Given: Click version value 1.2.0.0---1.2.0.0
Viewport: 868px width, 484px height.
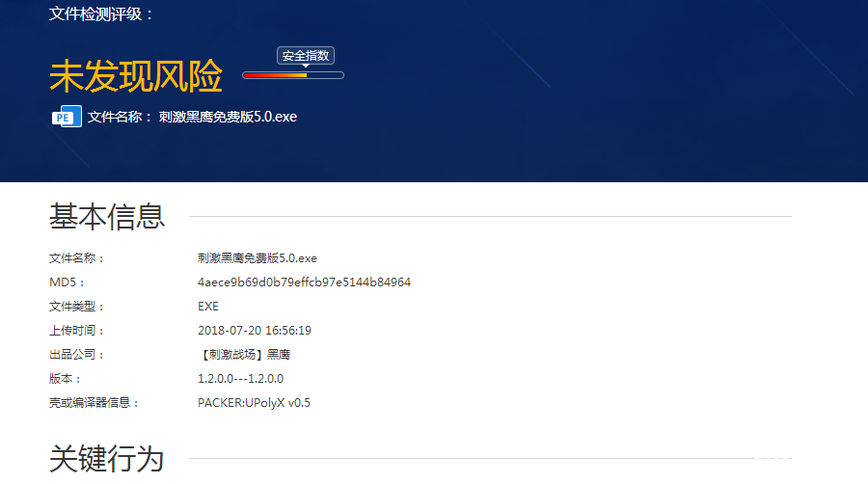Looking at the screenshot, I should pos(241,379).
